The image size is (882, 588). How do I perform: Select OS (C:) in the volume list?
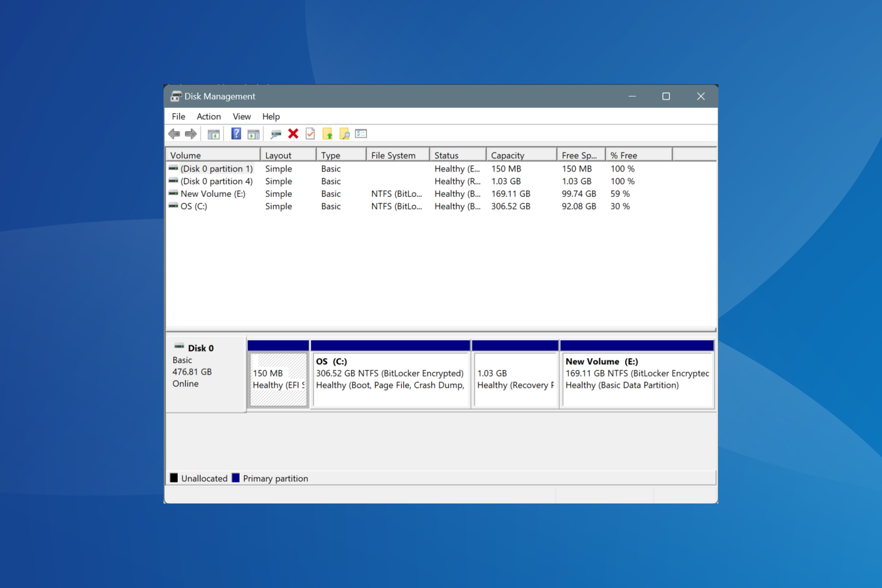(441, 206)
